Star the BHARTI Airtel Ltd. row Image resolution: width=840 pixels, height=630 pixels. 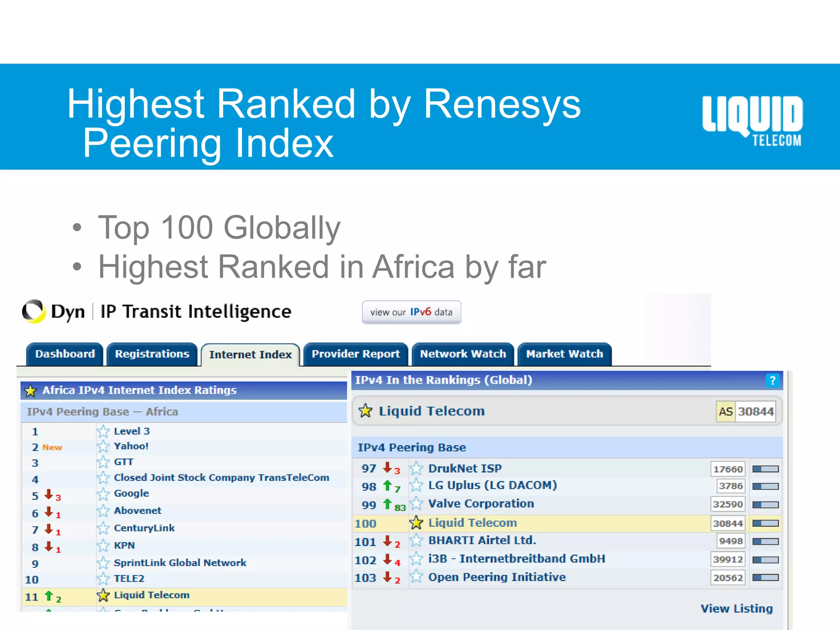(x=416, y=541)
